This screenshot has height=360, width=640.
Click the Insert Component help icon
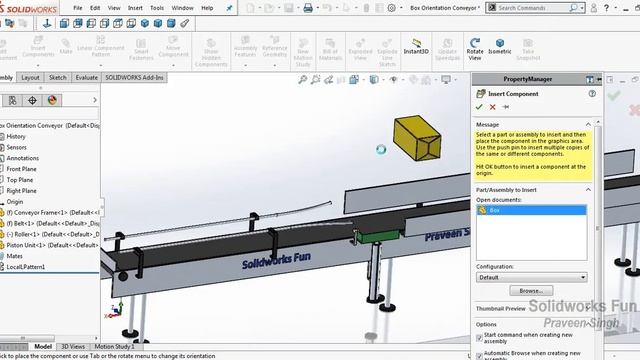[592, 94]
